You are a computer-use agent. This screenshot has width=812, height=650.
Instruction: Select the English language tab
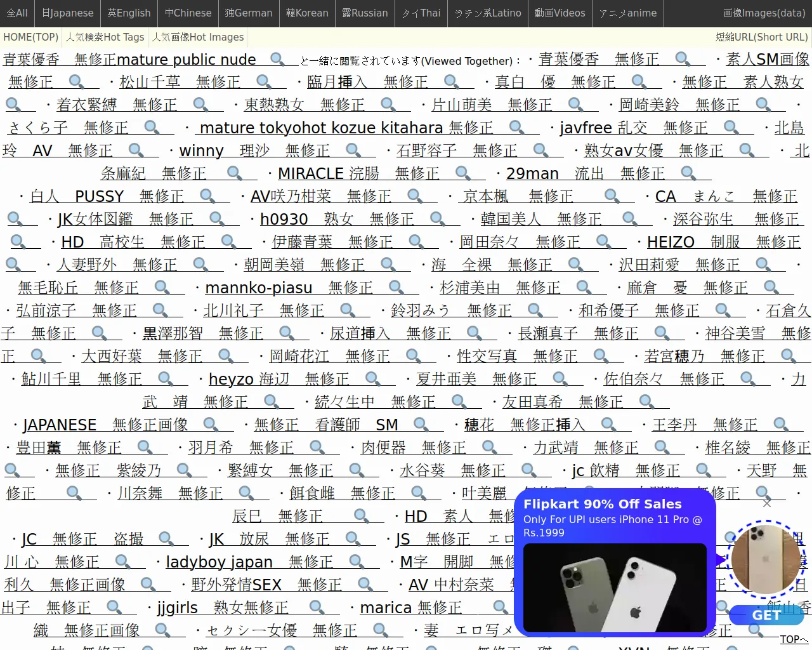(129, 13)
